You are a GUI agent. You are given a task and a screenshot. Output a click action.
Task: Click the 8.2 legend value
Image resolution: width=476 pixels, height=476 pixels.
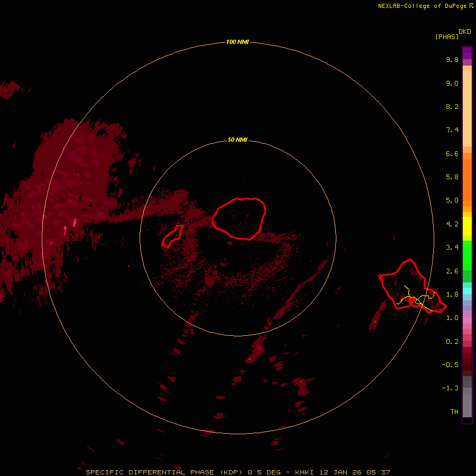click(452, 106)
